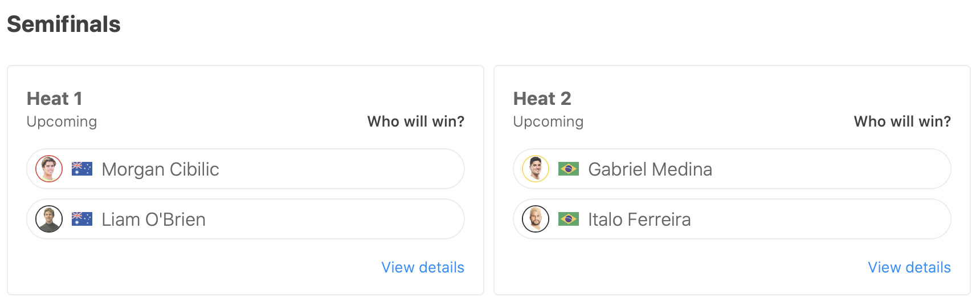Click "Who will win?" in Heat 1
Viewport: 980px width, 301px height.
coord(416,121)
